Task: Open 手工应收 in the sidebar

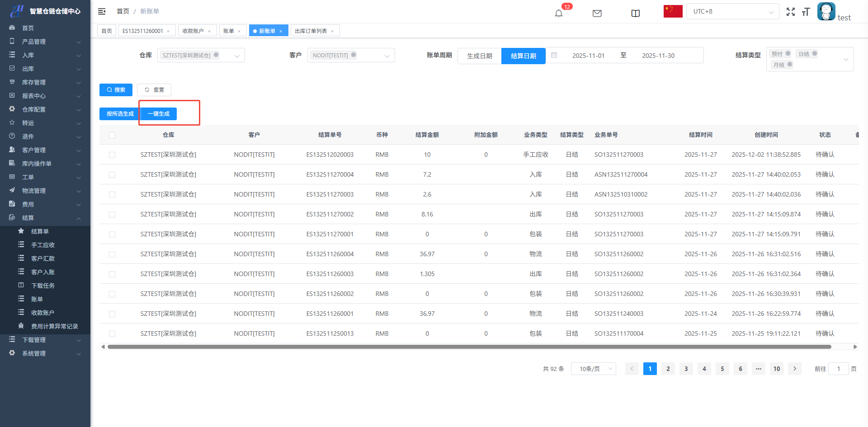Action: click(43, 245)
